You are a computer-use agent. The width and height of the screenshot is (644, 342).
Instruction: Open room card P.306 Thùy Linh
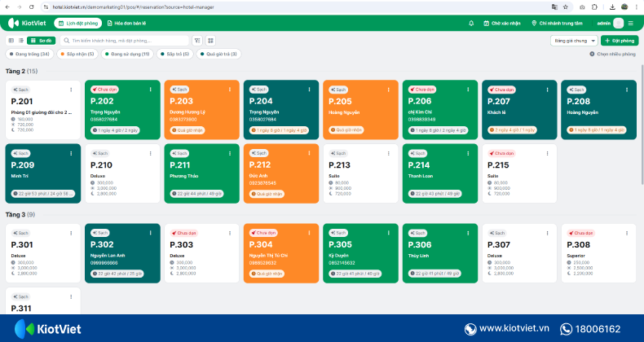pos(440,253)
